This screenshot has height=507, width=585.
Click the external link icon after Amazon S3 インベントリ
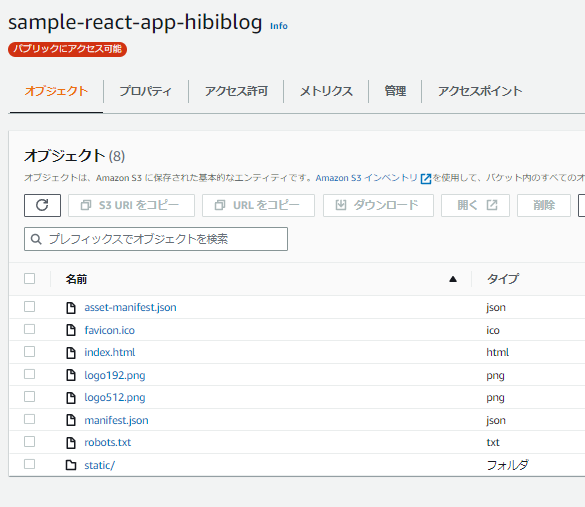426,179
